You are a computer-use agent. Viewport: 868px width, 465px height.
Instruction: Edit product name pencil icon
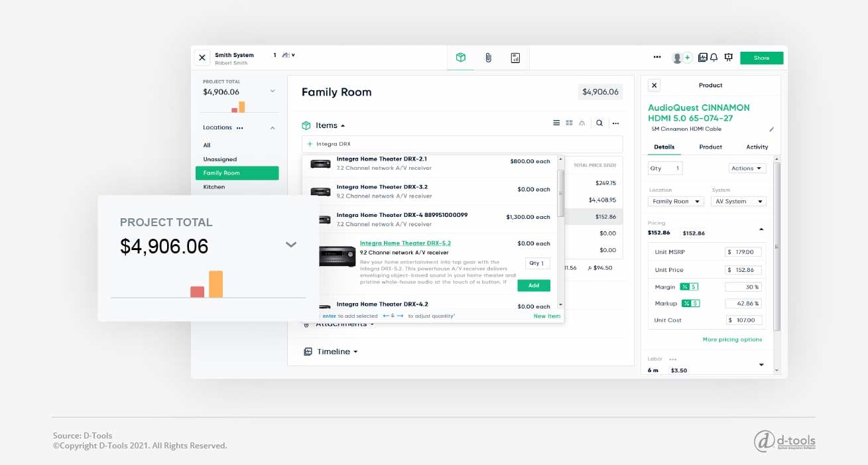point(771,129)
